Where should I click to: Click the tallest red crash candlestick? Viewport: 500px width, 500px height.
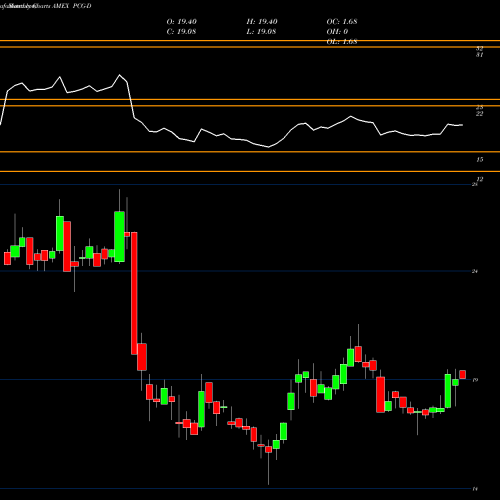(134, 293)
